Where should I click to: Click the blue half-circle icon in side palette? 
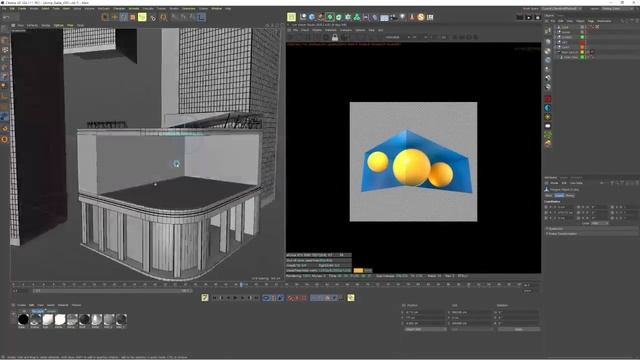548,108
